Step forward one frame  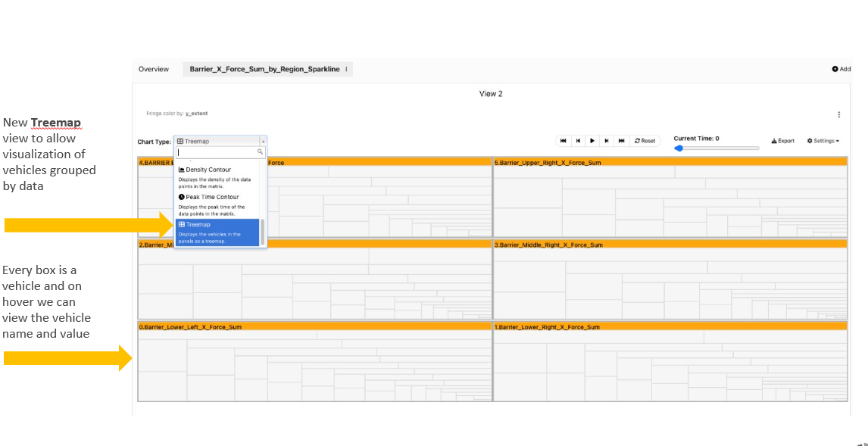tap(607, 141)
